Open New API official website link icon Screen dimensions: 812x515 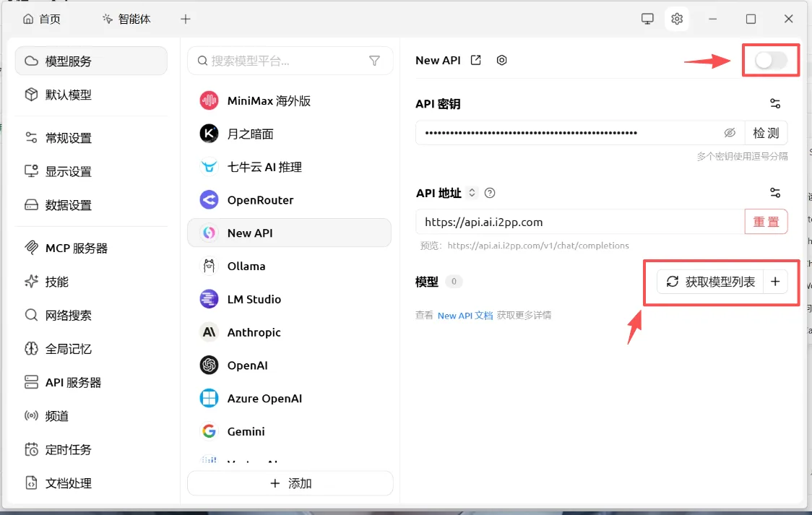pyautogui.click(x=475, y=60)
